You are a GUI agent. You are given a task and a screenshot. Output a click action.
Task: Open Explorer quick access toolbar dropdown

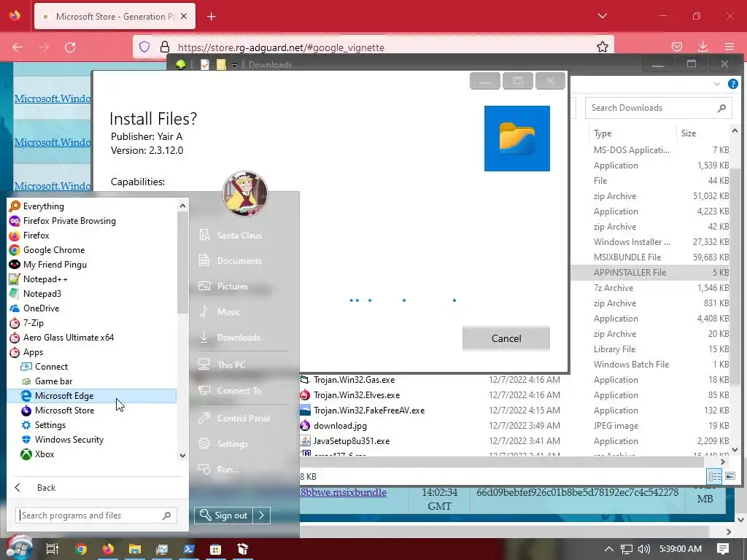(x=234, y=65)
